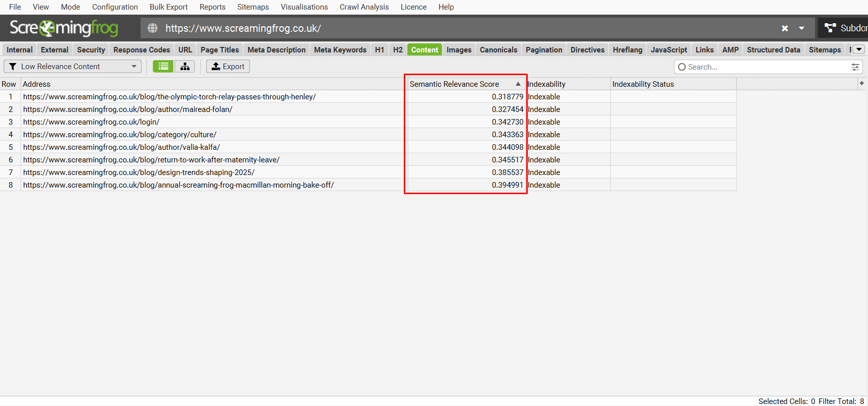This screenshot has width=868, height=406.
Task: Clear the URL with the X icon
Action: pyautogui.click(x=785, y=28)
